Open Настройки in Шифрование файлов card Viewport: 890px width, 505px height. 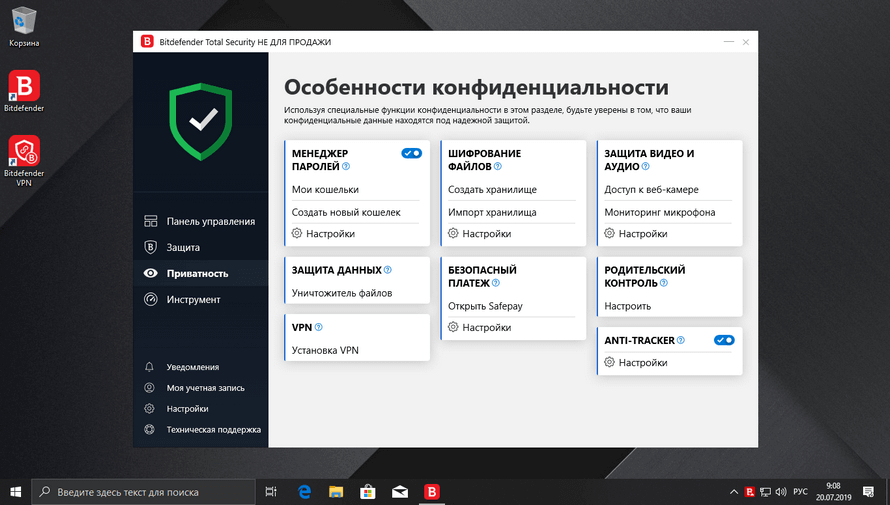[x=480, y=234]
